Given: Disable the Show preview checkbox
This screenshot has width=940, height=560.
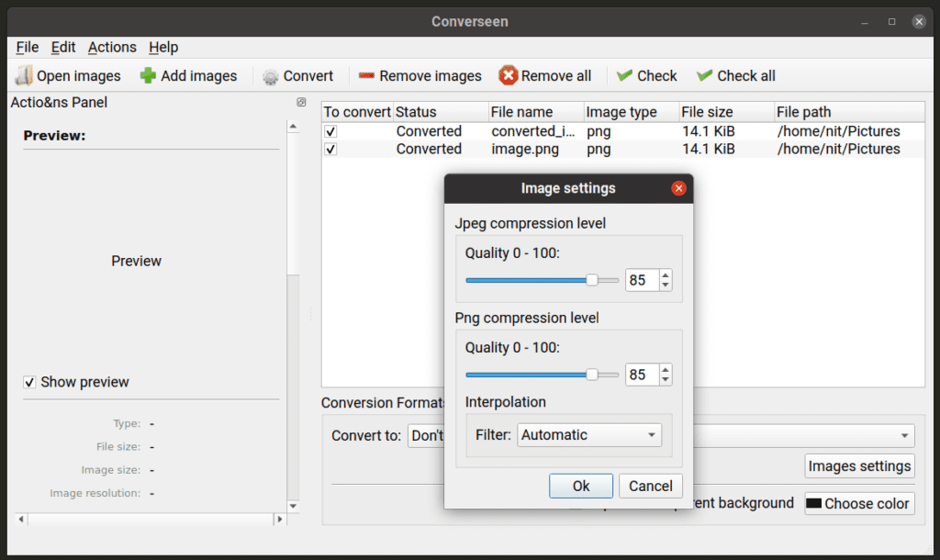Looking at the screenshot, I should [29, 382].
